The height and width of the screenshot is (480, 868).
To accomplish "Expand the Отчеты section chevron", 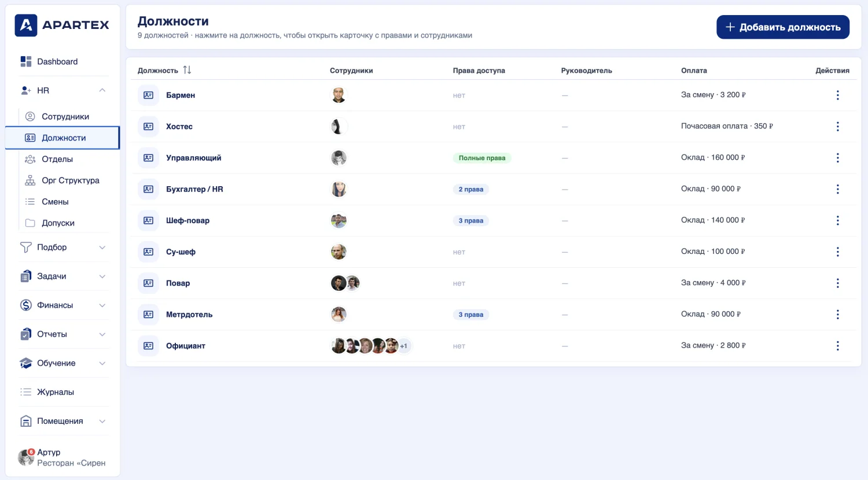I will [102, 334].
